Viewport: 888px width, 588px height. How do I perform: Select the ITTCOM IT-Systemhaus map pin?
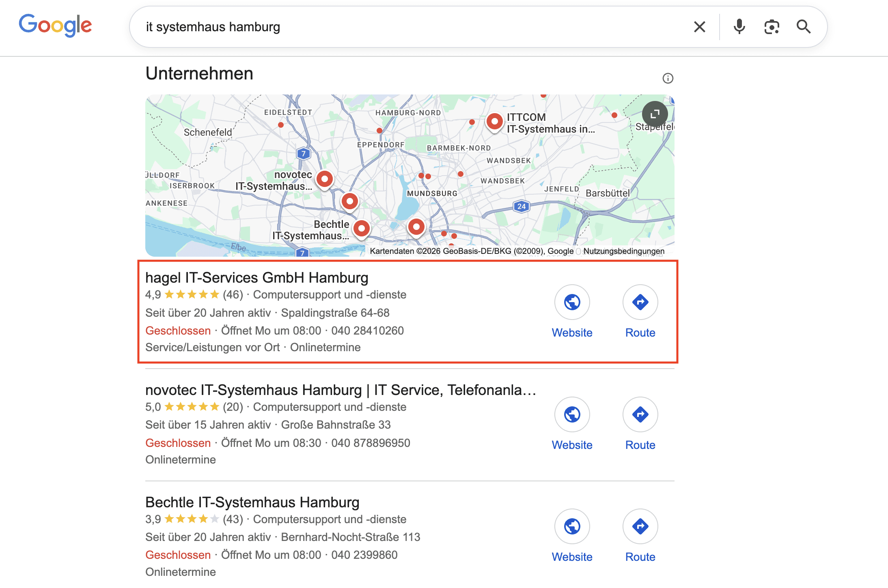tap(494, 122)
